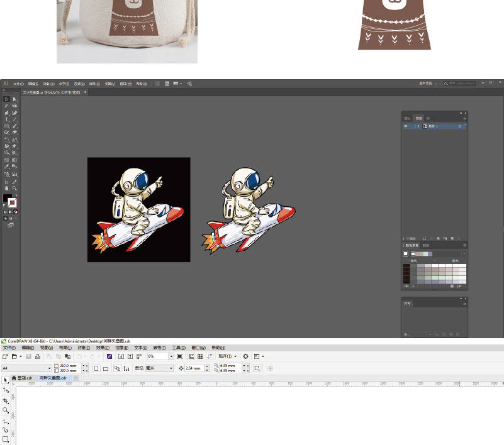Open CorelDRAW A4 page size dropdown

[x=26, y=368]
